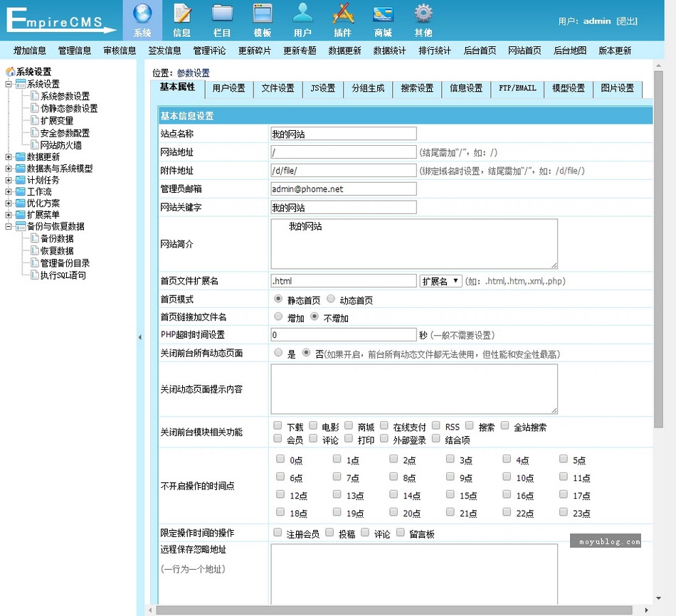676x616 pixels.
Task: Open the 管理评论 link
Action: coord(209,51)
